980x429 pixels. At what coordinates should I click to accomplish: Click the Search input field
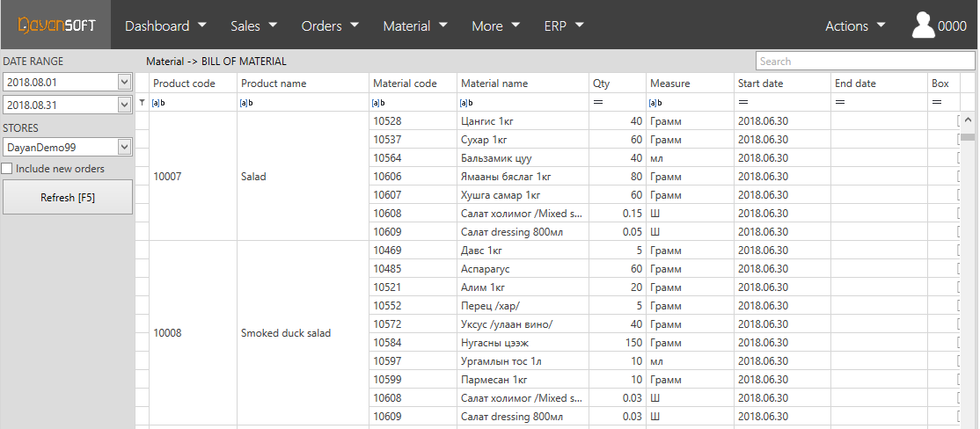(866, 62)
